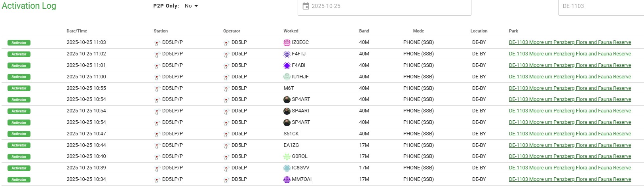
Task: Click calendar icon in date field
Action: pos(306,6)
